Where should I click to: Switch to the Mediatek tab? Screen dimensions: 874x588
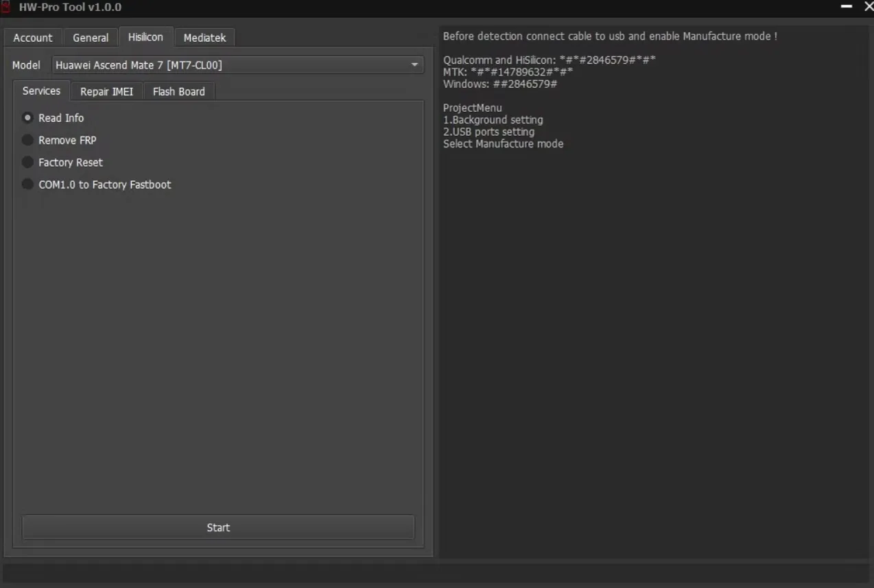click(204, 38)
